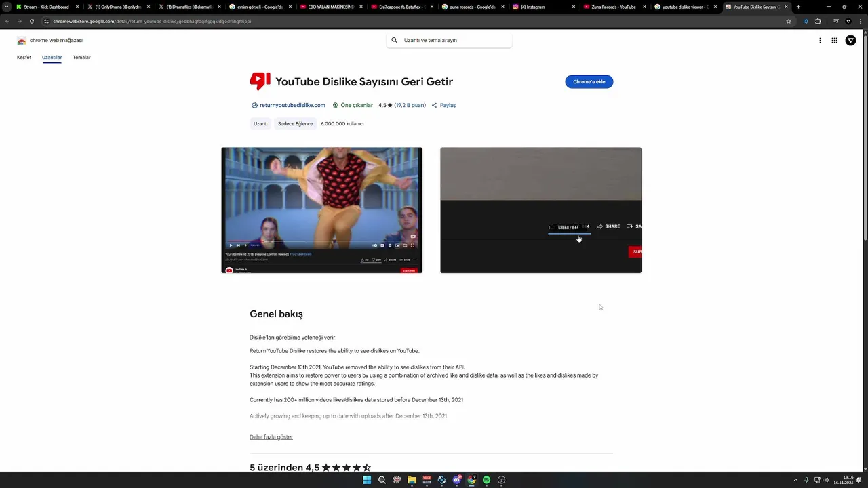The height and width of the screenshot is (488, 868).
Task: Open the 19,2 B puan ratings link
Action: pos(410,105)
